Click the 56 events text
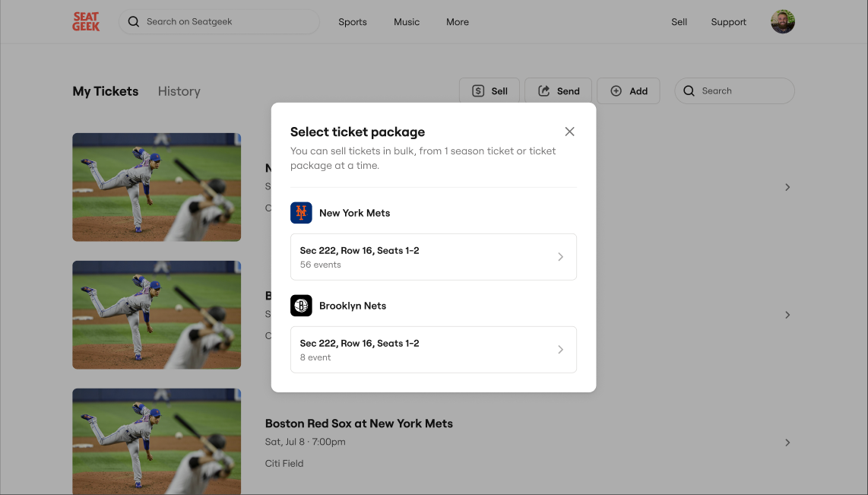Viewport: 868px width, 495px height. pyautogui.click(x=321, y=265)
